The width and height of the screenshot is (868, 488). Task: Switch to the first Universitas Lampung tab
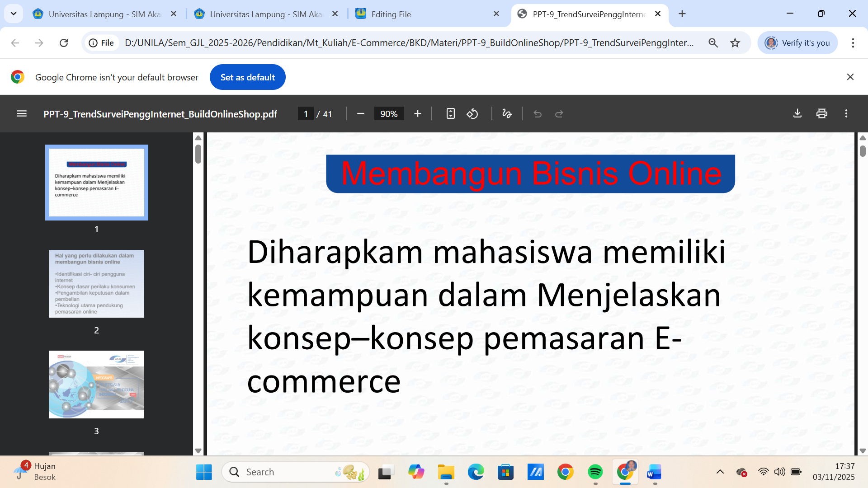[x=104, y=14]
